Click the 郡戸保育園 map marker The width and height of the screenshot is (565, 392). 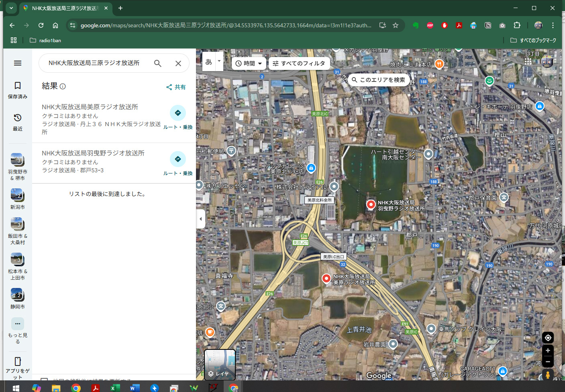coord(504,197)
